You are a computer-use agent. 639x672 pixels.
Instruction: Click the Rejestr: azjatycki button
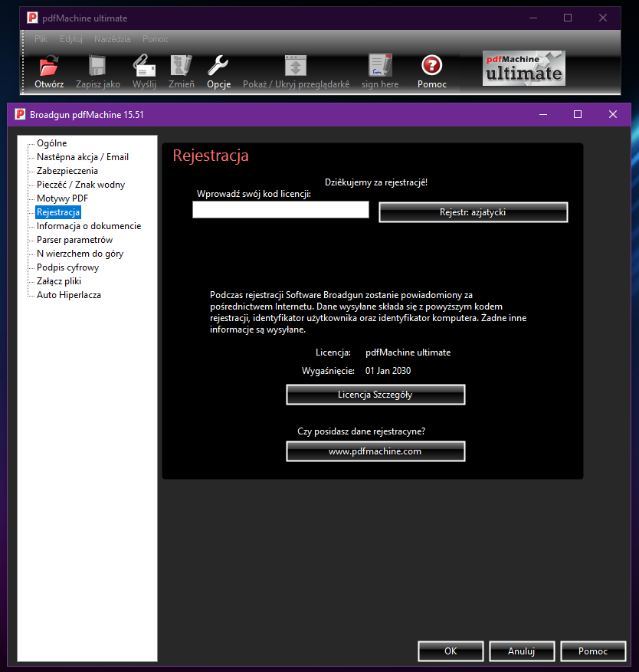474,212
